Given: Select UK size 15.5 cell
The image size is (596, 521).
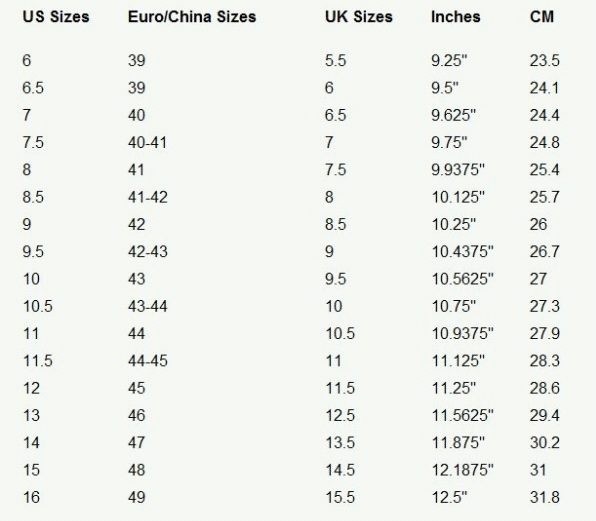Looking at the screenshot, I should point(340,497).
